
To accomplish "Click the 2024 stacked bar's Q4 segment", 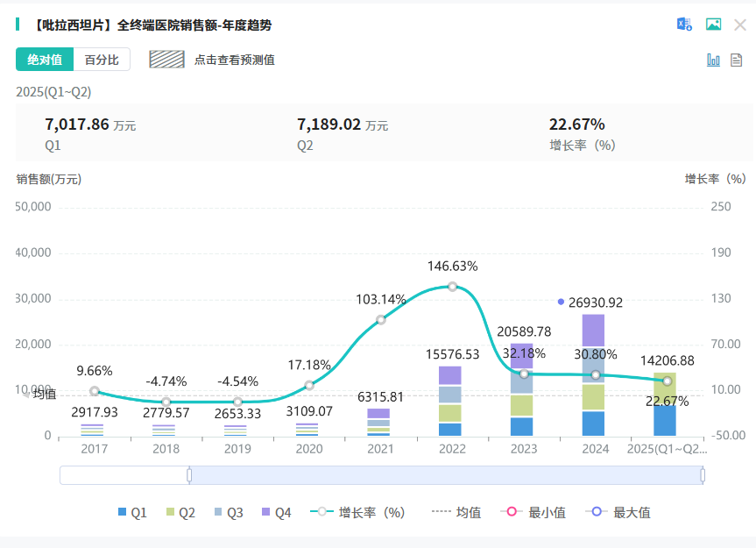I will point(593,329).
